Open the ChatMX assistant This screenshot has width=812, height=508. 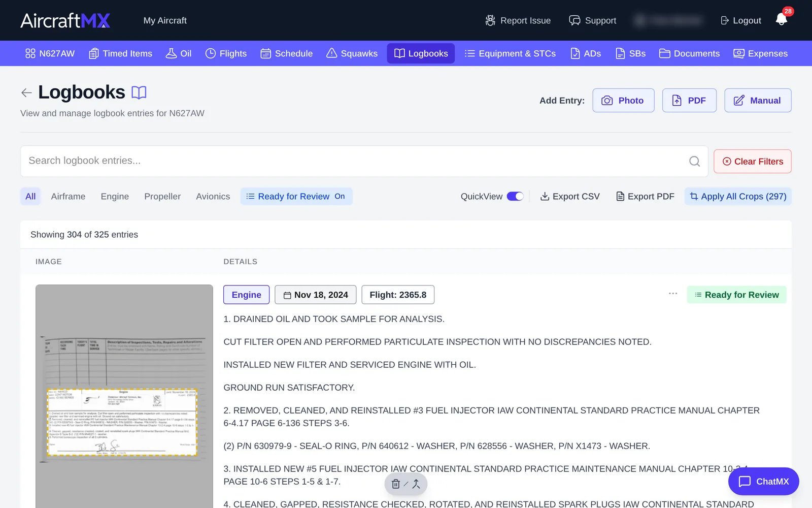[764, 482]
